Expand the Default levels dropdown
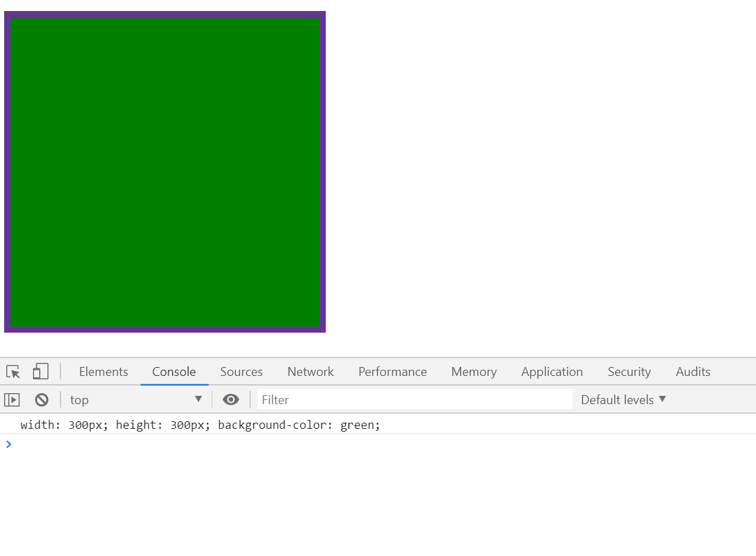The image size is (756, 556). pos(623,400)
